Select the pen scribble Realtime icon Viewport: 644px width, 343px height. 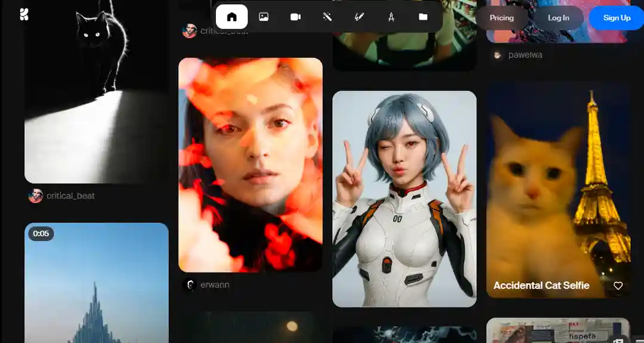click(x=360, y=17)
